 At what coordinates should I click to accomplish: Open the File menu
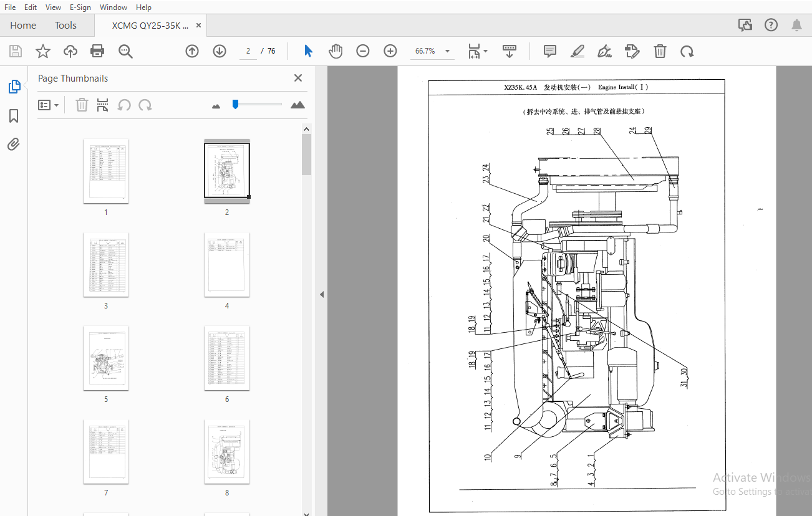(10, 7)
